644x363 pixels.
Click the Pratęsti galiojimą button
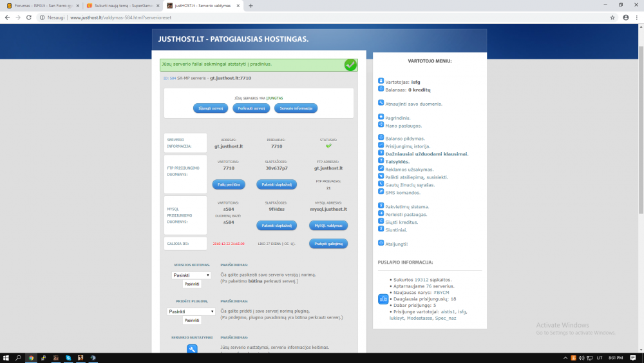(x=328, y=244)
